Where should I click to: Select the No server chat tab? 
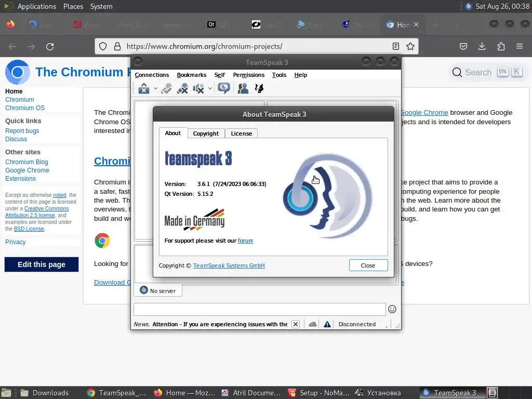point(158,291)
